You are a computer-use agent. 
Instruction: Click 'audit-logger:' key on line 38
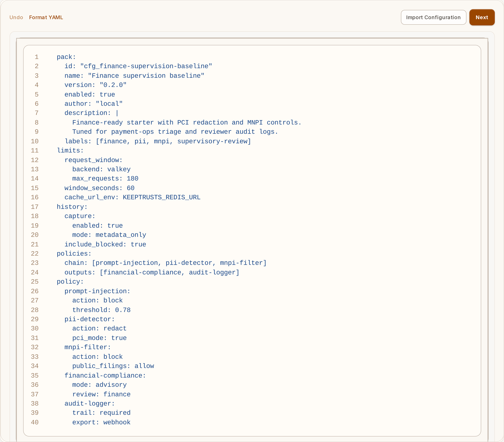(90, 404)
